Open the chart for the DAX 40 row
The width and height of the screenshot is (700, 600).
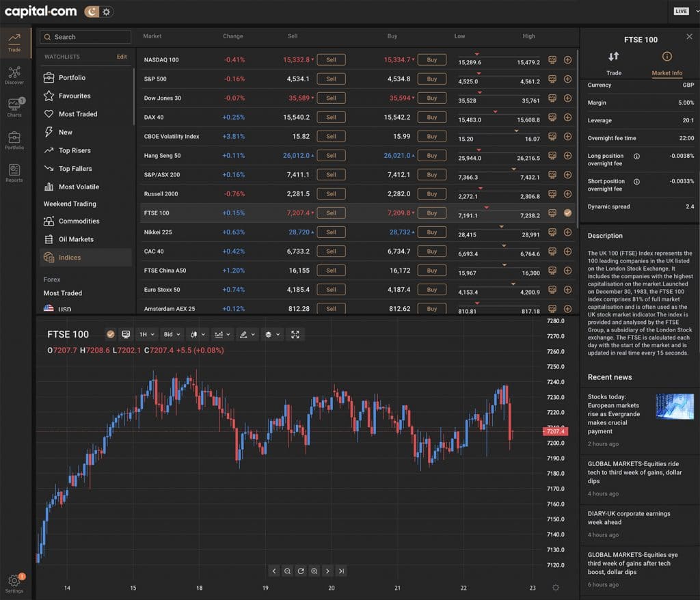[x=552, y=118]
